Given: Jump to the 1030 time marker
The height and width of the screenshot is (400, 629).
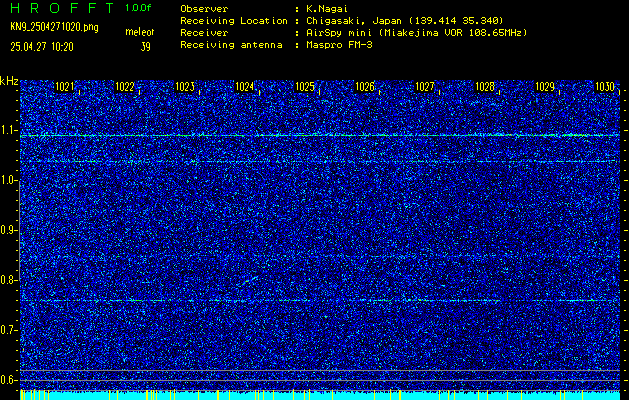Looking at the screenshot, I should tap(605, 87).
